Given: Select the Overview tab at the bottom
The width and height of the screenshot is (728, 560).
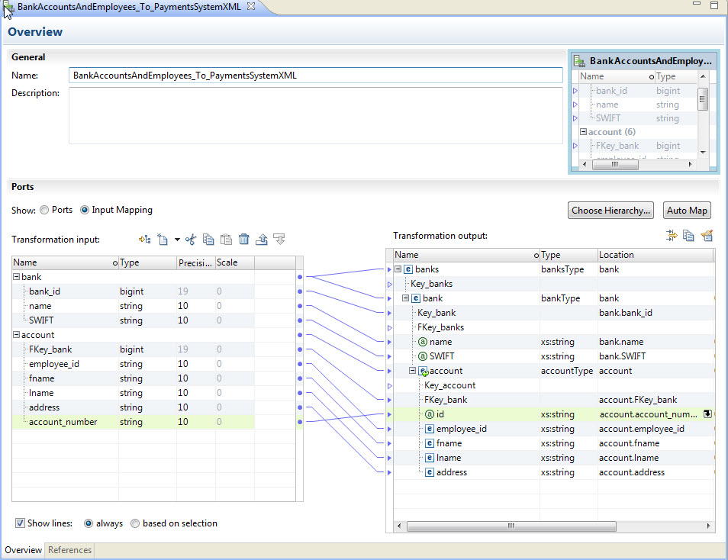Looking at the screenshot, I should 23,550.
